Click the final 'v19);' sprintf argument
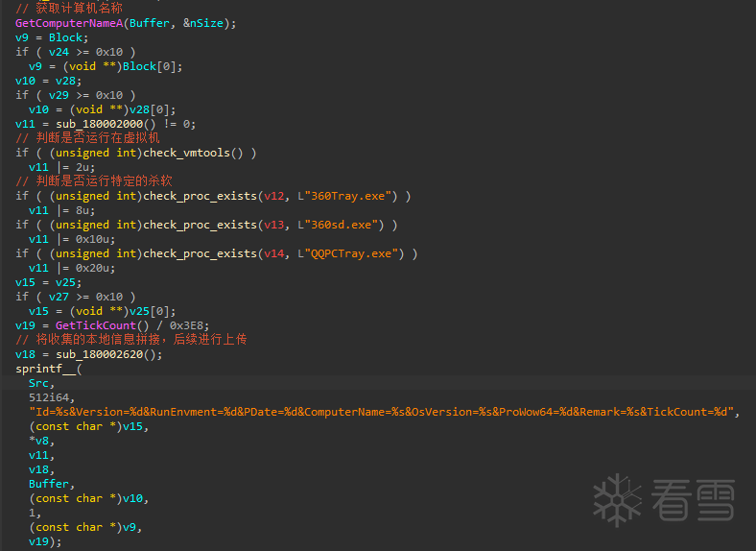 45,541
